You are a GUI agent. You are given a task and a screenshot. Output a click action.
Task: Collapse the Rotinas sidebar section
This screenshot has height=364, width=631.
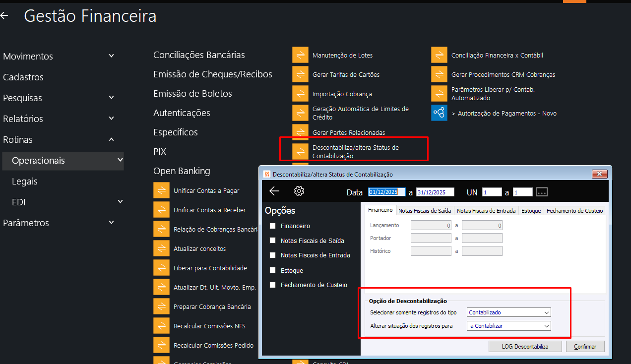[112, 139]
